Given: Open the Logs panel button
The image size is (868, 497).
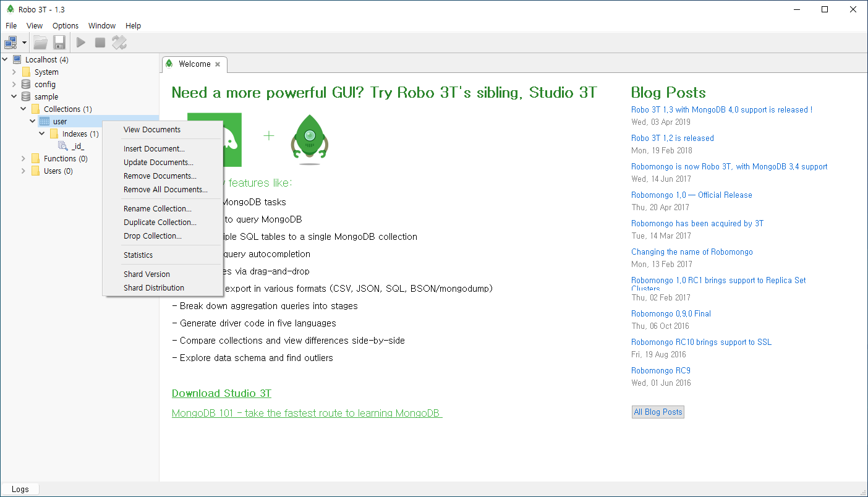Looking at the screenshot, I should (x=20, y=489).
